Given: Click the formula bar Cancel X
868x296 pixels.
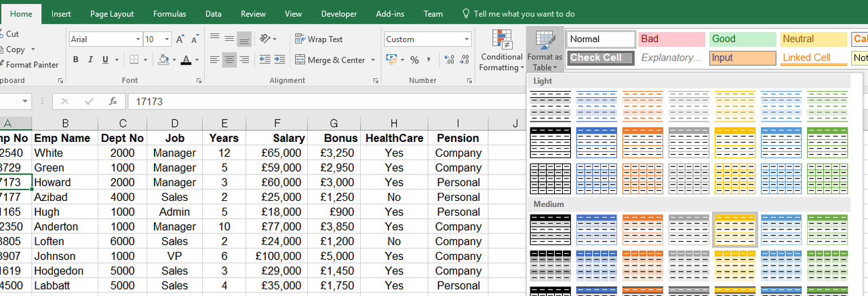Looking at the screenshot, I should point(65,102).
